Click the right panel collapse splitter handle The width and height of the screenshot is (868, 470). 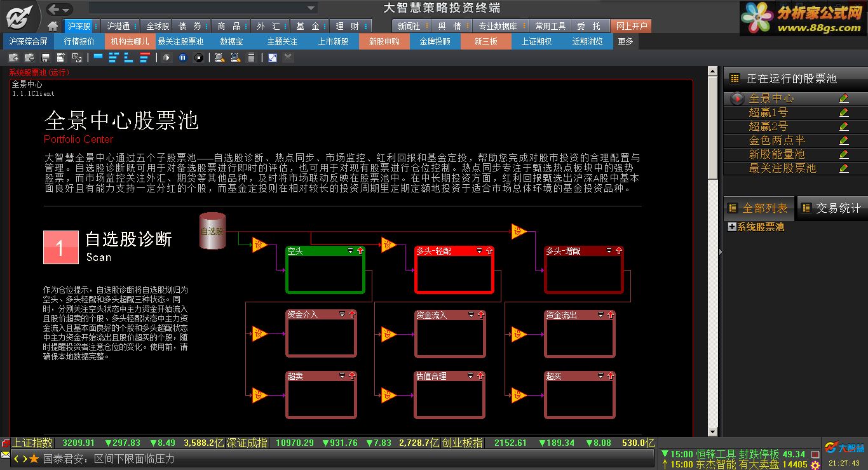point(721,252)
